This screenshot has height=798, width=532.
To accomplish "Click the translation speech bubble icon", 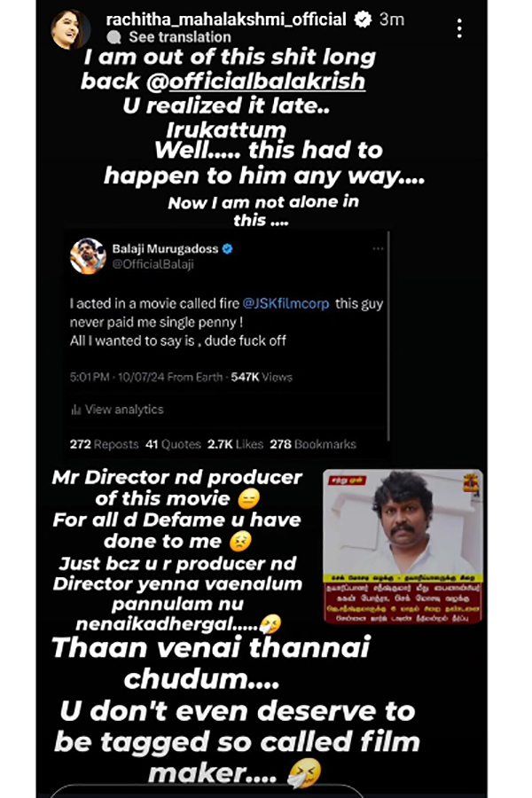I will [114, 37].
